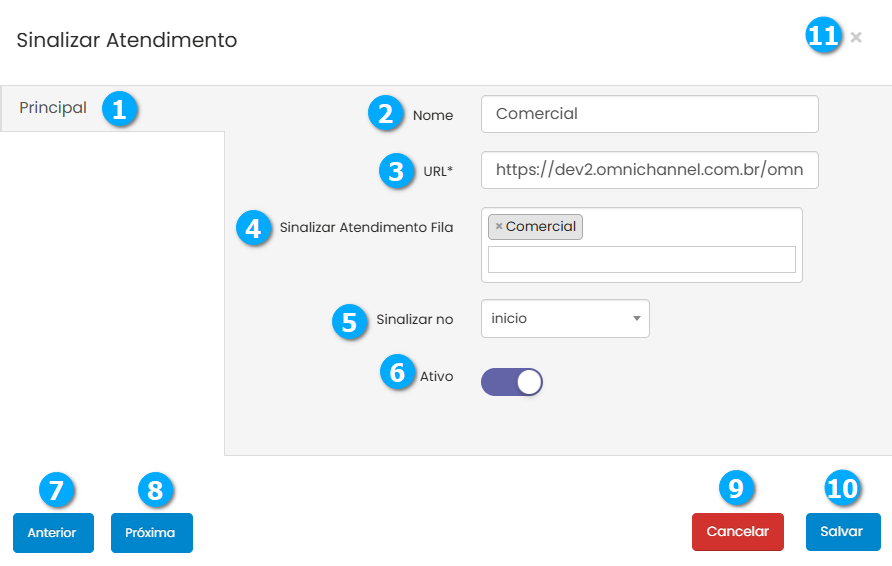Viewport: 892px width, 566px height.
Task: Click numbered badge 1 beside Principal
Action: click(x=119, y=109)
